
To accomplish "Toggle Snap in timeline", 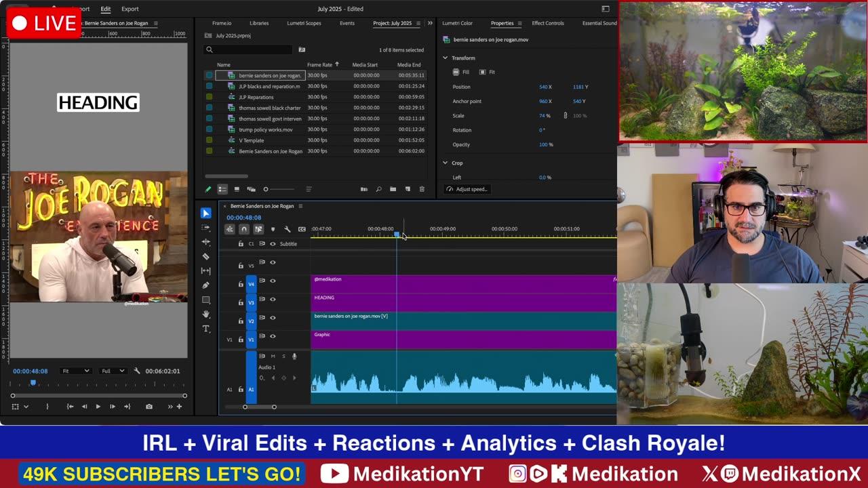I will click(x=244, y=229).
